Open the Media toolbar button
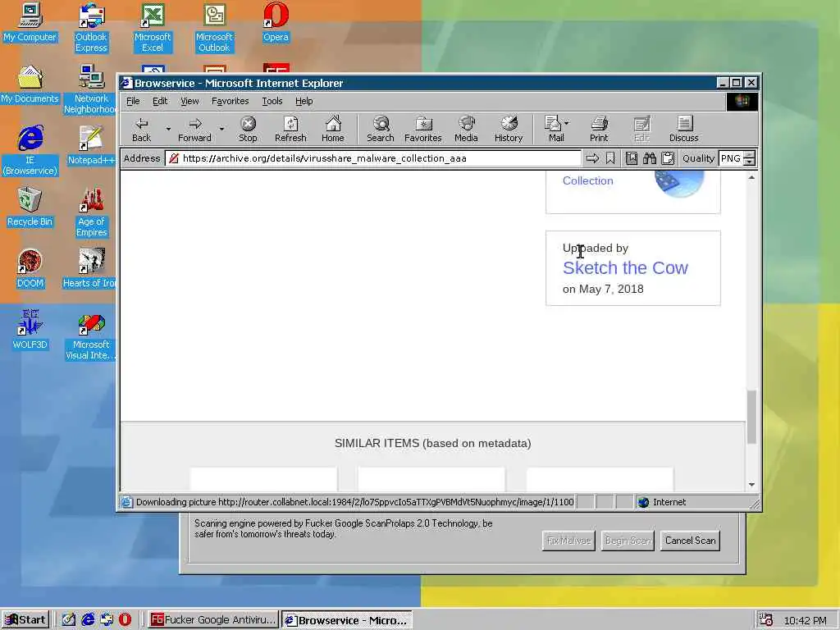840x630 pixels. click(x=466, y=129)
